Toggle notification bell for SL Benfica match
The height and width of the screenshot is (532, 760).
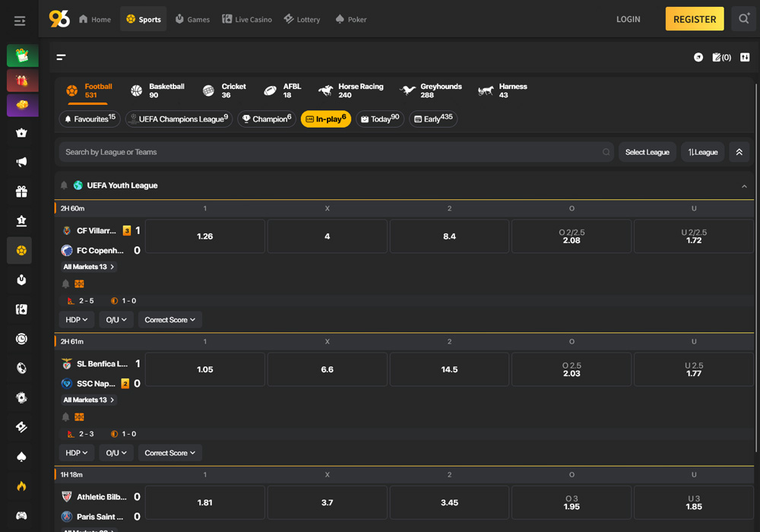pyautogui.click(x=65, y=416)
